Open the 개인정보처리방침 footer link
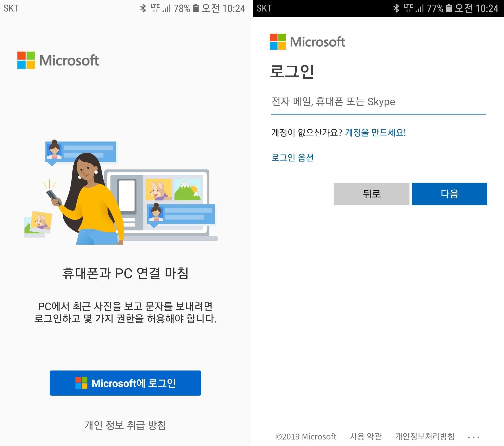 pos(425,436)
